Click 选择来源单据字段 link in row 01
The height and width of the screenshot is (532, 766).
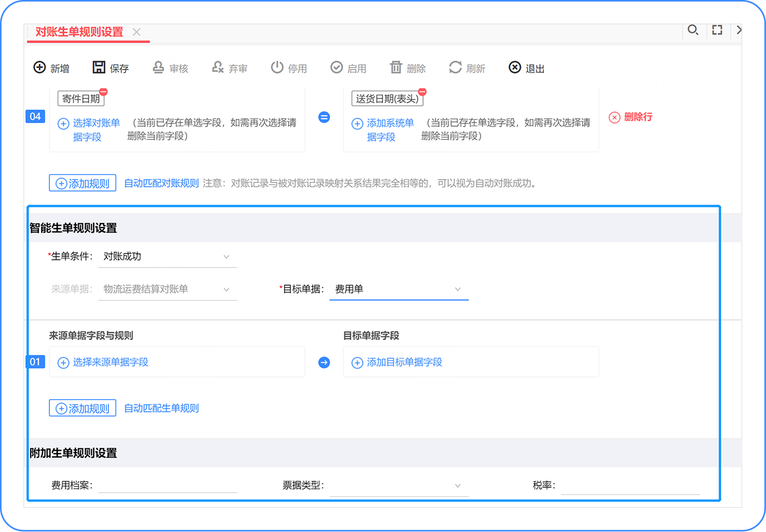(x=110, y=362)
